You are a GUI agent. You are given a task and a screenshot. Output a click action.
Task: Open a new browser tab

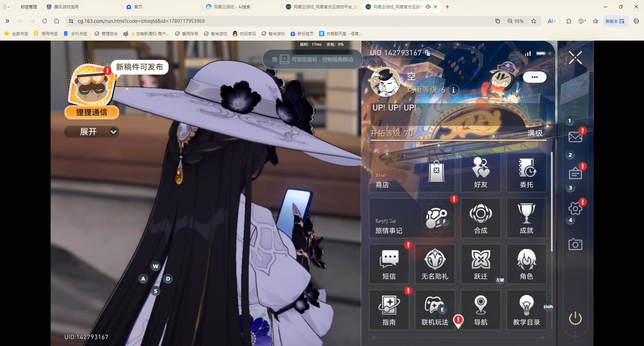coord(447,7)
